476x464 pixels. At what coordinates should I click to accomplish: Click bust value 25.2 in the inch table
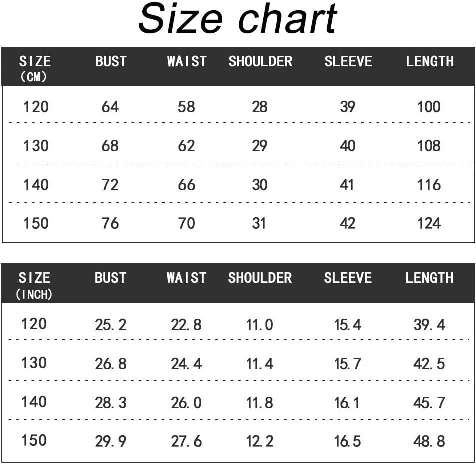pos(111,325)
